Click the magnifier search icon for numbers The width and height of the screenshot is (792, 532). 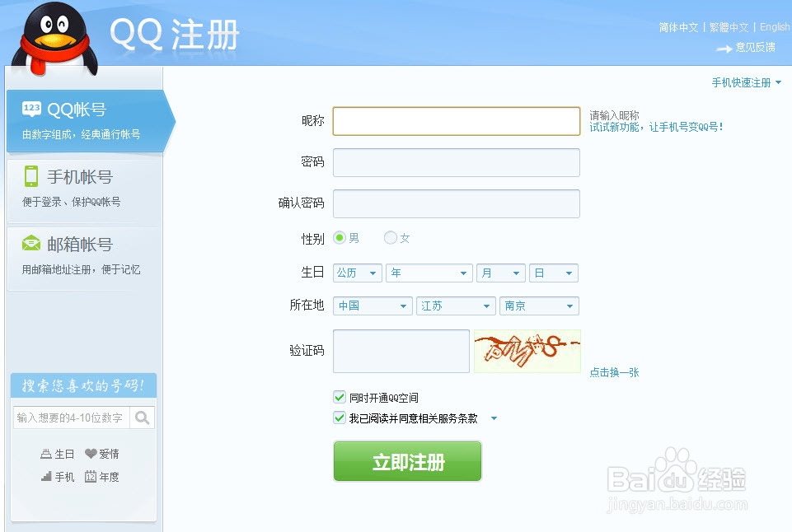[143, 418]
